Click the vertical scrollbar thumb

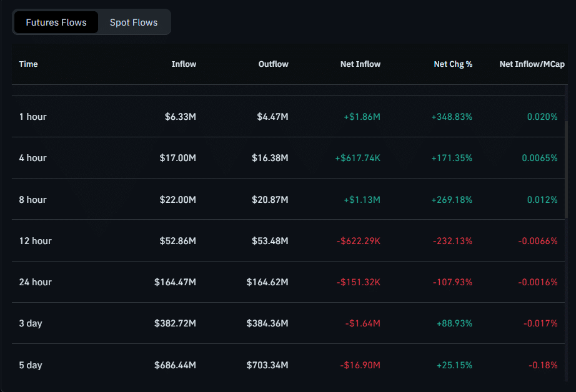pos(570,156)
